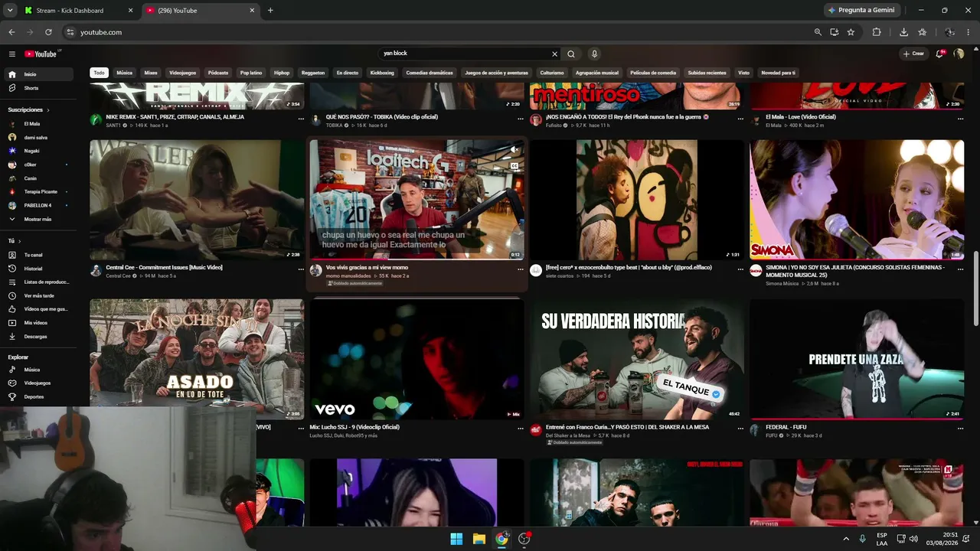The image size is (980, 551).
Task: Open Shorts in the sidebar
Action: tap(37, 88)
